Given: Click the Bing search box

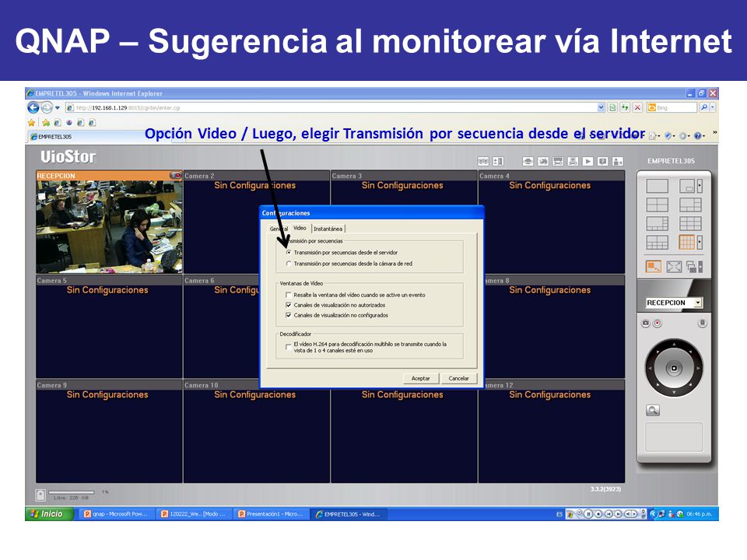Looking at the screenshot, I should [672, 107].
